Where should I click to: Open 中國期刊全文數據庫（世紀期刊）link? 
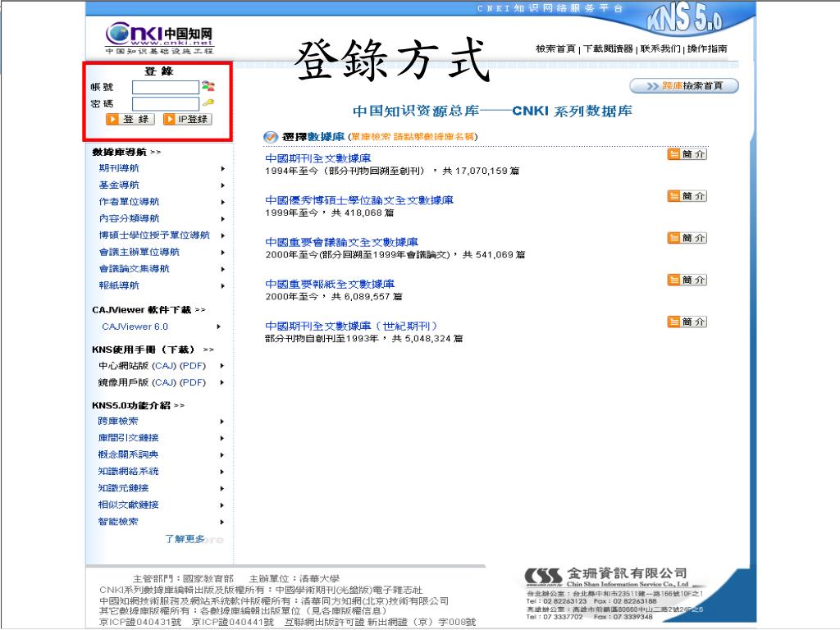pos(351,326)
